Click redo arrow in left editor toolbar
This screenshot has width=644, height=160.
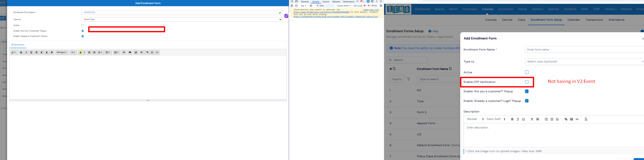[x=147, y=52]
